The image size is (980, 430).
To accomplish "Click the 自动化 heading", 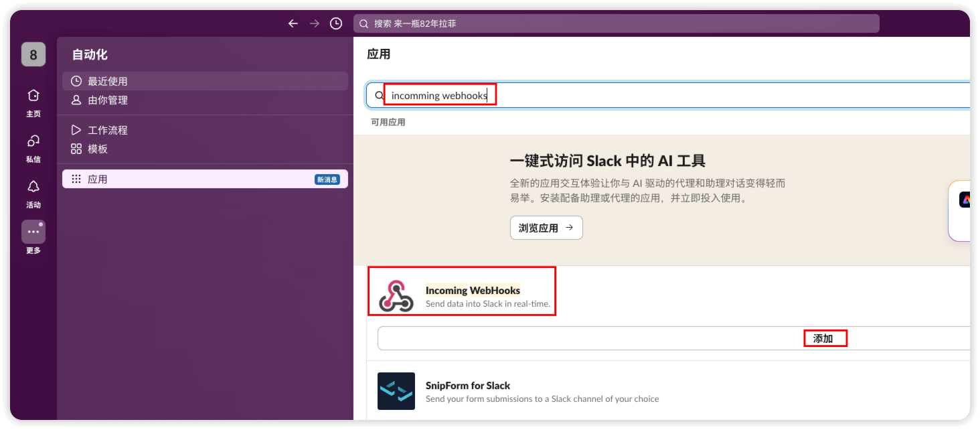I will tap(90, 55).
